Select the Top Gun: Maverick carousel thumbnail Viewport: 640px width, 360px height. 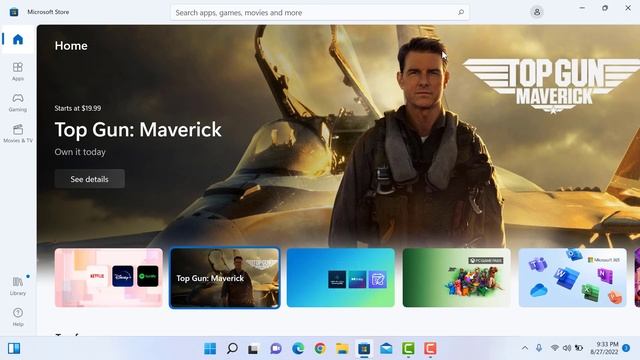224,278
